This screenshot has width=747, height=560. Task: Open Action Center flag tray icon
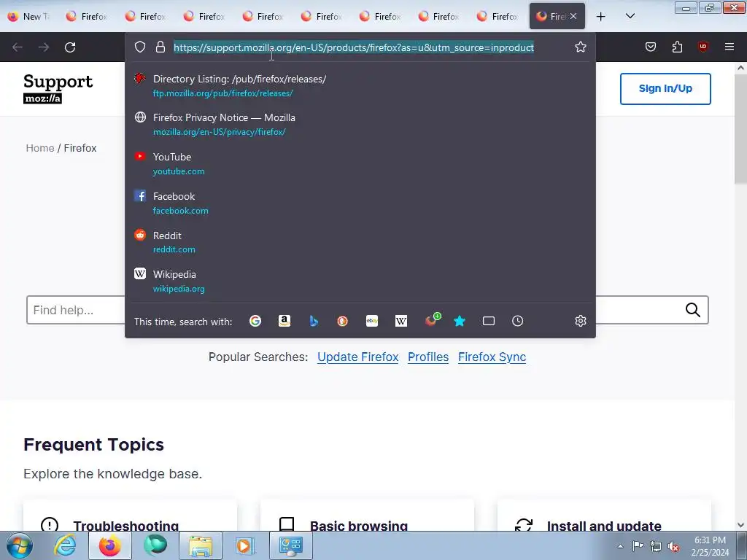pos(638,546)
